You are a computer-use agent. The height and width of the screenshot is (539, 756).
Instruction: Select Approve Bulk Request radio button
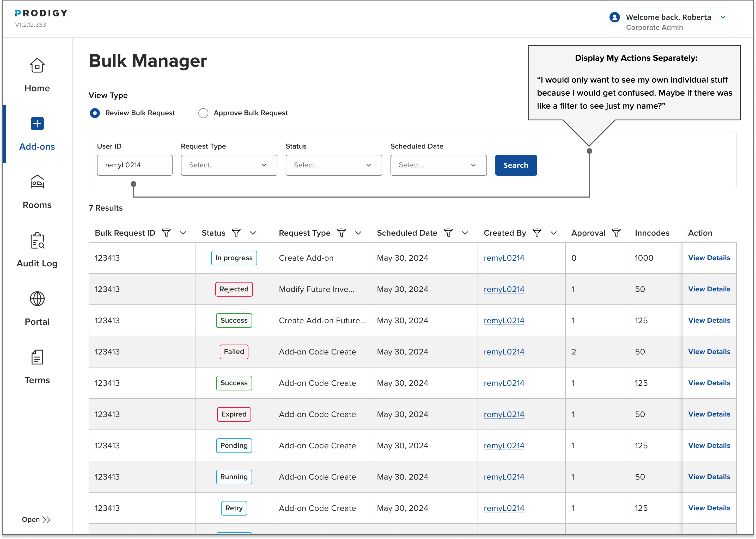coord(203,113)
